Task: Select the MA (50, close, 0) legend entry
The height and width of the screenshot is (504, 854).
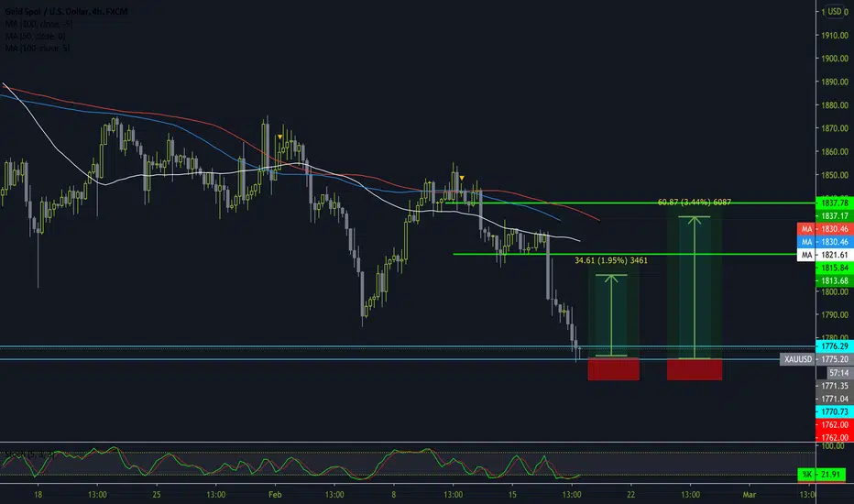Action: click(35, 36)
